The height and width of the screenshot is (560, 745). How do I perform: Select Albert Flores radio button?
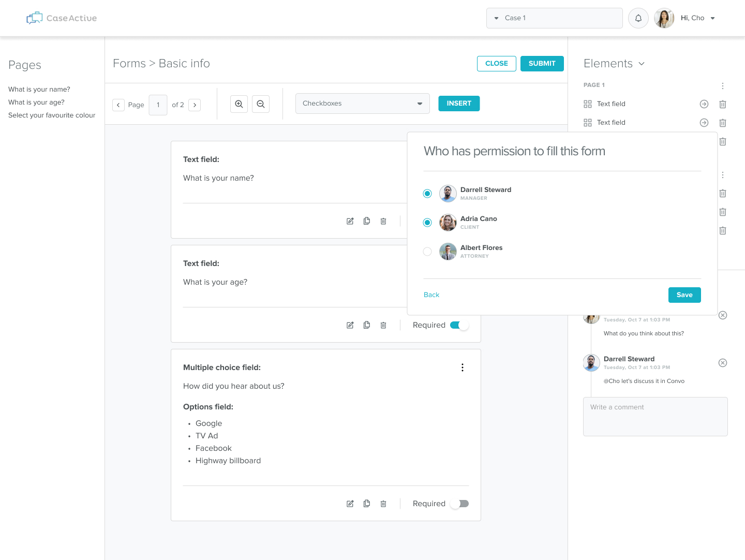[x=427, y=252]
